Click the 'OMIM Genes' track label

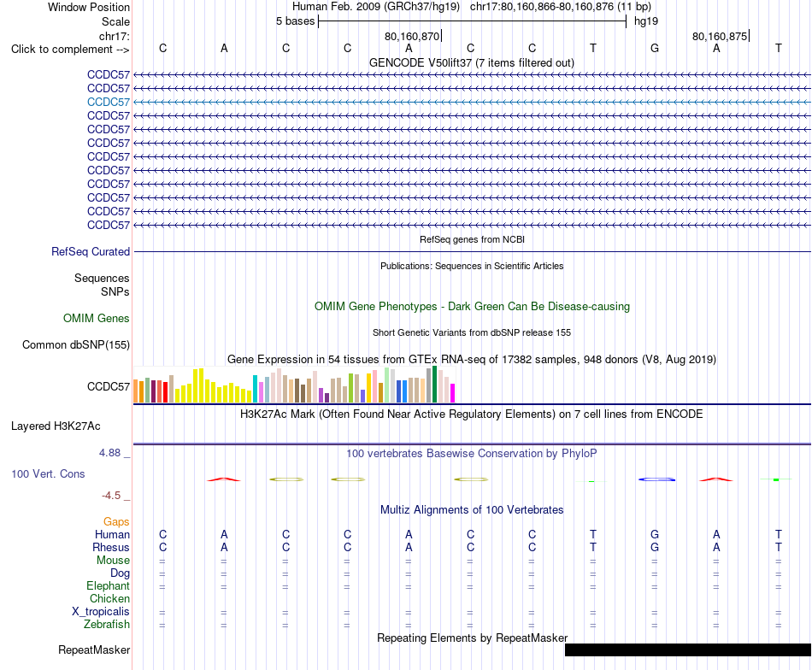[x=96, y=319]
